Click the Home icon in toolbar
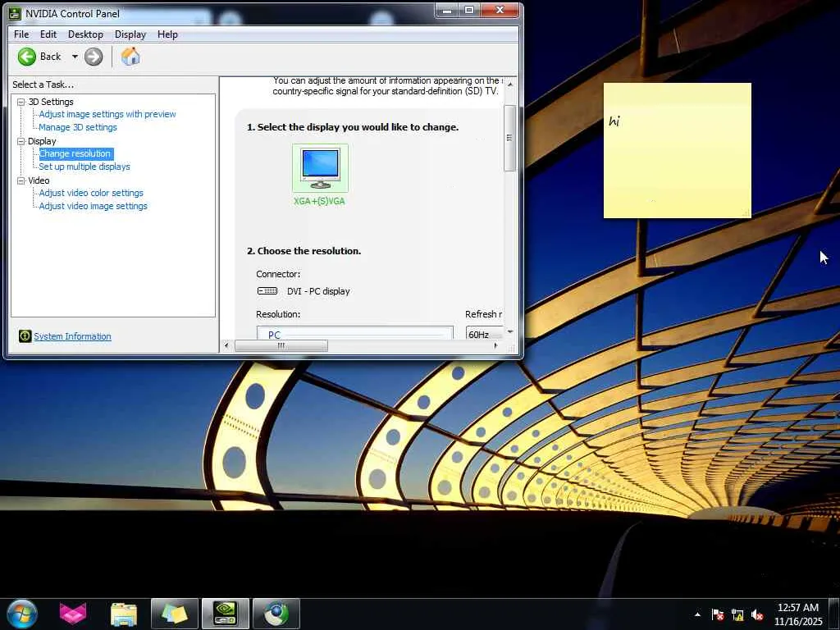The image size is (840, 630). (x=130, y=57)
